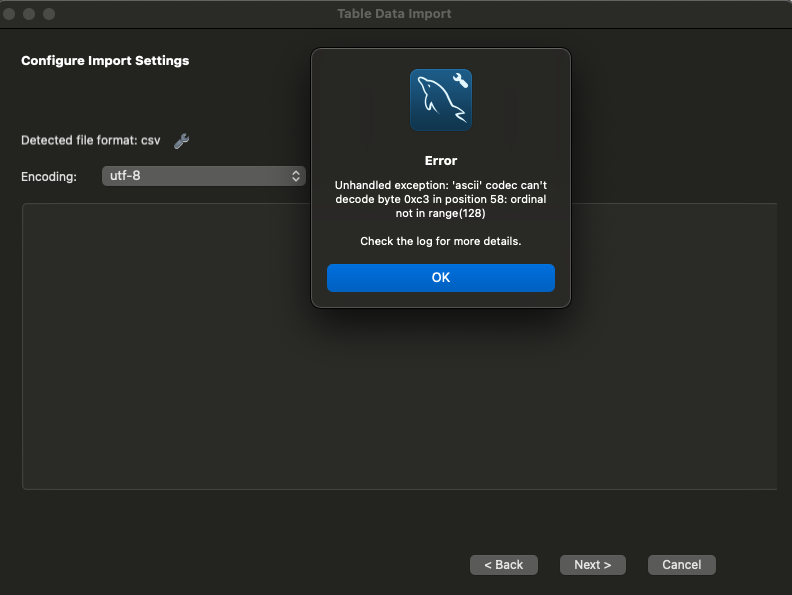This screenshot has height=595, width=792.
Task: Open the wrench icon for file format options
Action: tap(181, 141)
